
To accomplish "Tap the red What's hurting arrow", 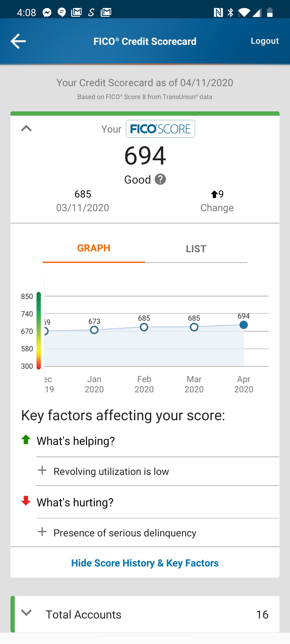I will click(x=26, y=501).
